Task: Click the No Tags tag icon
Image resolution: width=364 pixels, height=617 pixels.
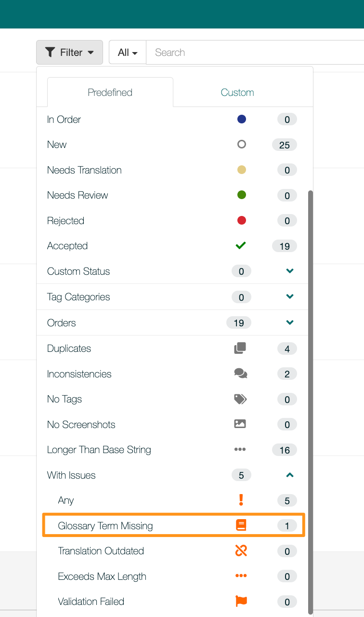Action: tap(240, 399)
